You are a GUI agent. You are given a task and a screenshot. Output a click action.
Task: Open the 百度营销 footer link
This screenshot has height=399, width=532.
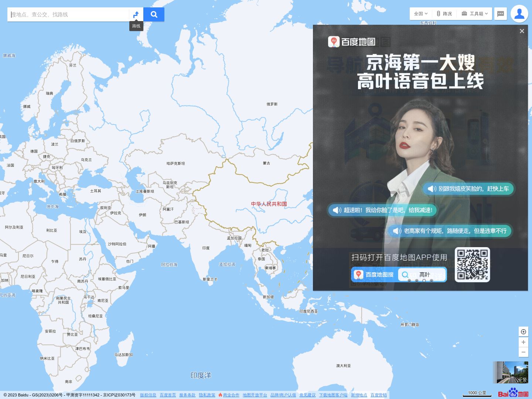[379, 395]
